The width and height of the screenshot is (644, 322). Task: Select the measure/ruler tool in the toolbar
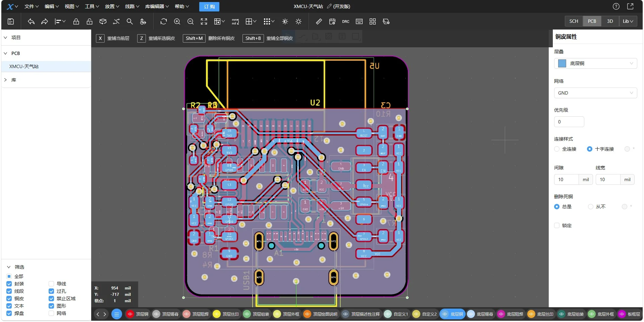coord(318,21)
